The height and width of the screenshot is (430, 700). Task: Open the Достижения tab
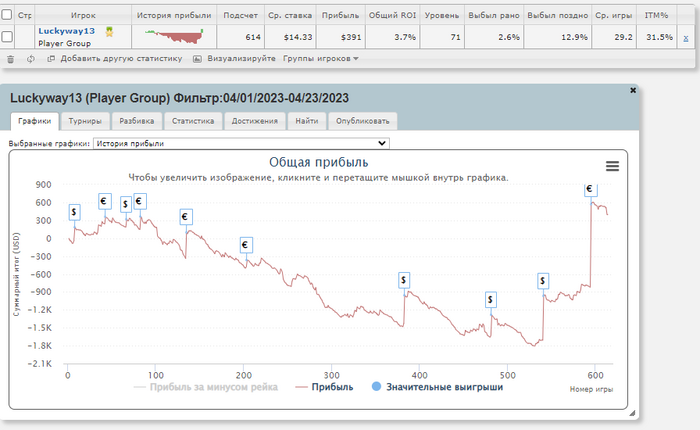point(254,121)
